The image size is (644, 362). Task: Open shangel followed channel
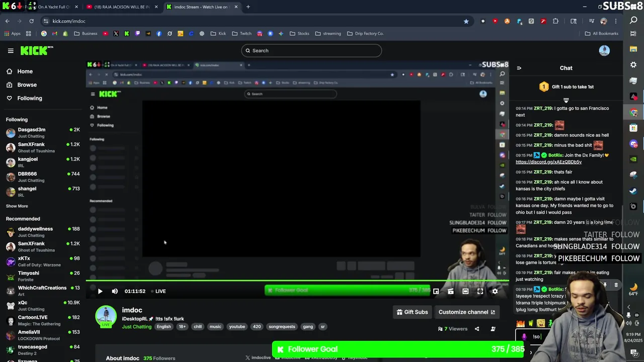43,192
